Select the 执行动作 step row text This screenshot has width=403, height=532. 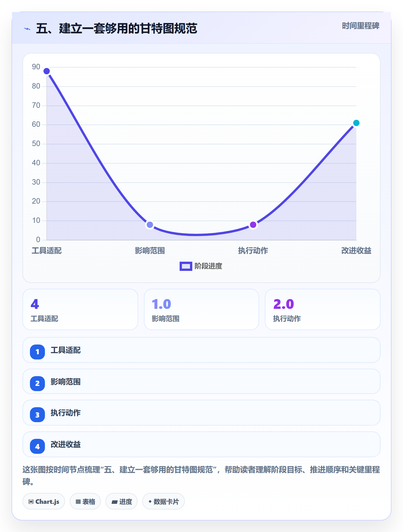(x=66, y=413)
